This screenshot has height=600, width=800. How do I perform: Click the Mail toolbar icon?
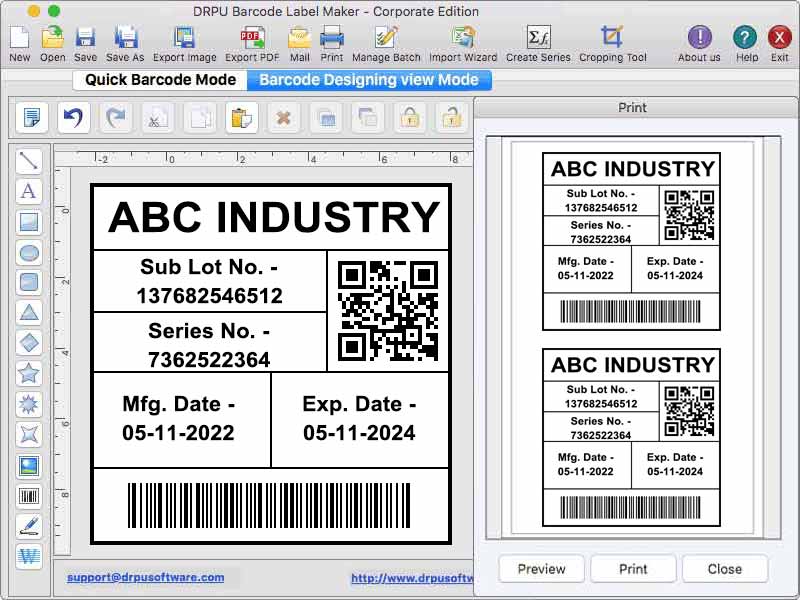point(300,42)
